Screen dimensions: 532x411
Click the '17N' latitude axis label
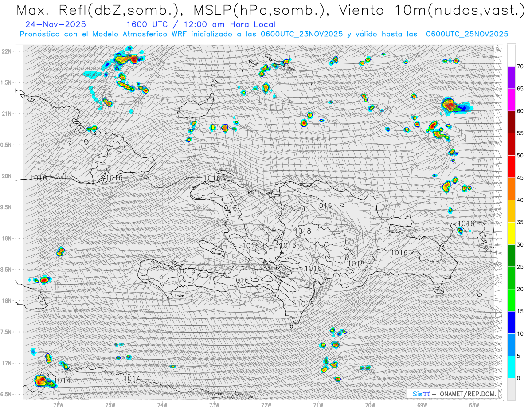[x=8, y=363]
